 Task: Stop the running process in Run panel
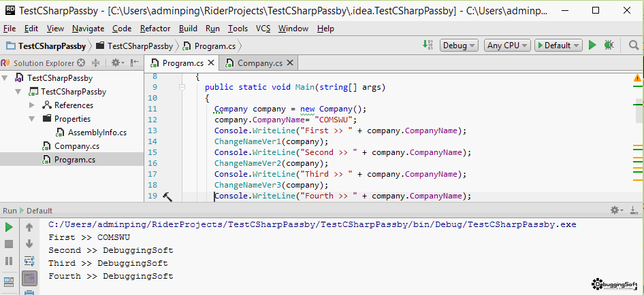tap(9, 244)
